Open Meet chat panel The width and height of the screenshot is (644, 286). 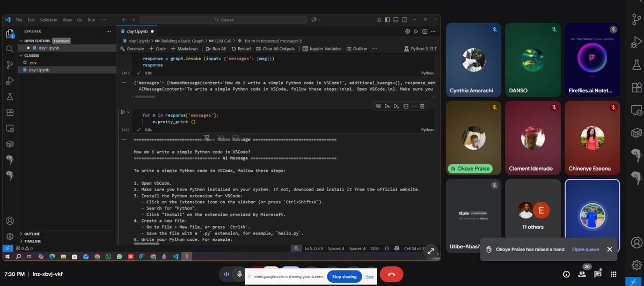click(598, 274)
